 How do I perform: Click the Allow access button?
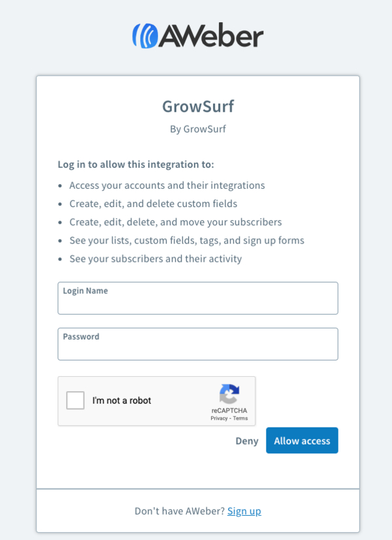pyautogui.click(x=302, y=441)
